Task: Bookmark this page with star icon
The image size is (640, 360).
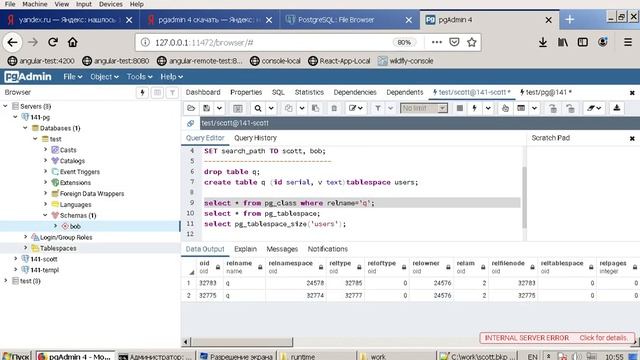Action: [472, 42]
